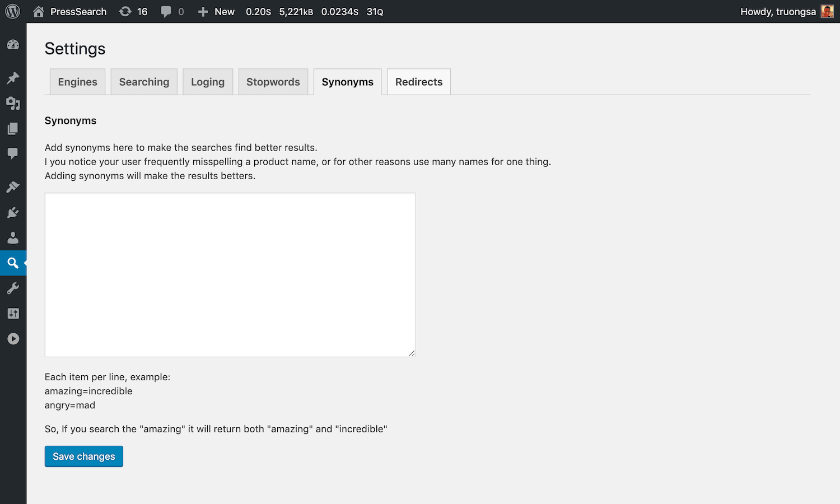Open Settings sliders sidebar icon

point(13,314)
